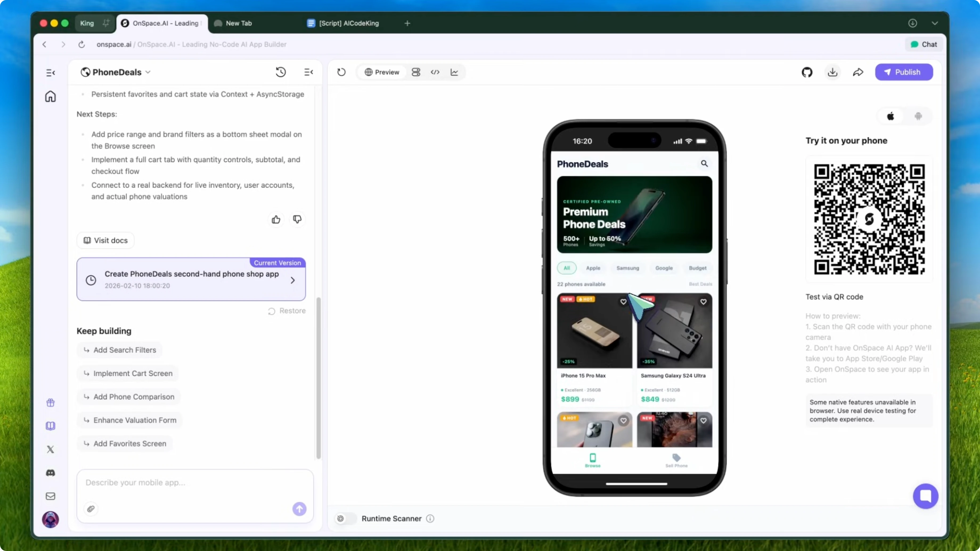Expand the Current Version card details

pyautogui.click(x=293, y=280)
